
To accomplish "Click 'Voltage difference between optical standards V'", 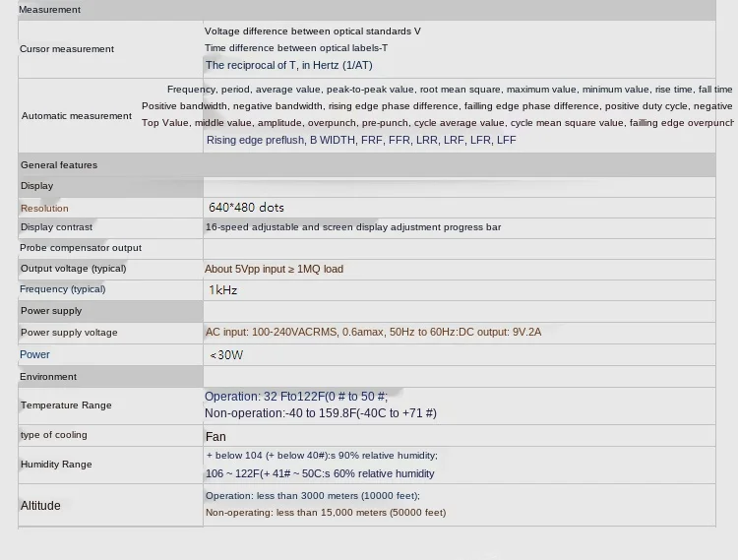I will click(x=313, y=31).
